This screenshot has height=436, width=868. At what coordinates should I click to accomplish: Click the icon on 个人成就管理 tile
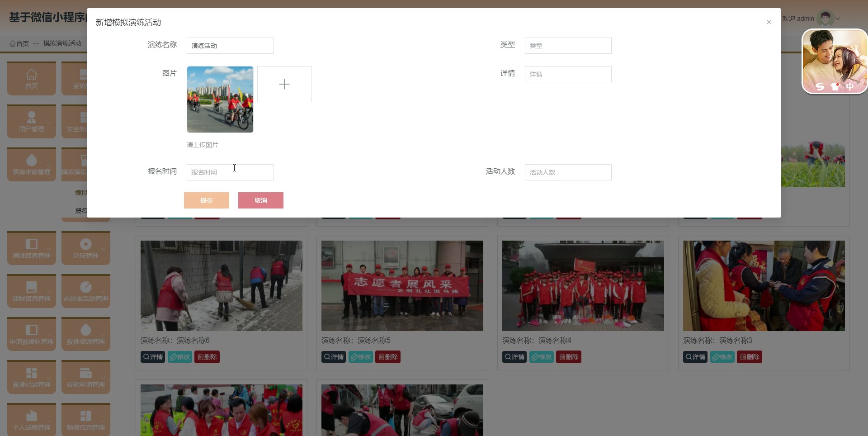[x=31, y=416]
